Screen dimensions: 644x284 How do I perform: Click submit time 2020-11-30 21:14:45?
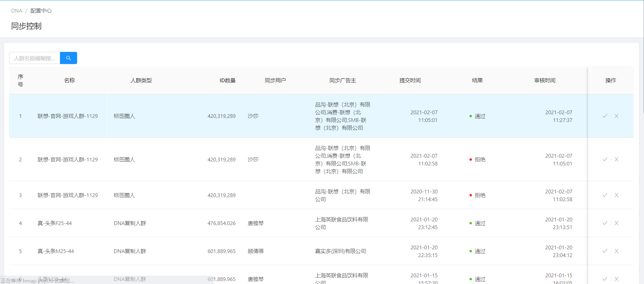point(424,195)
